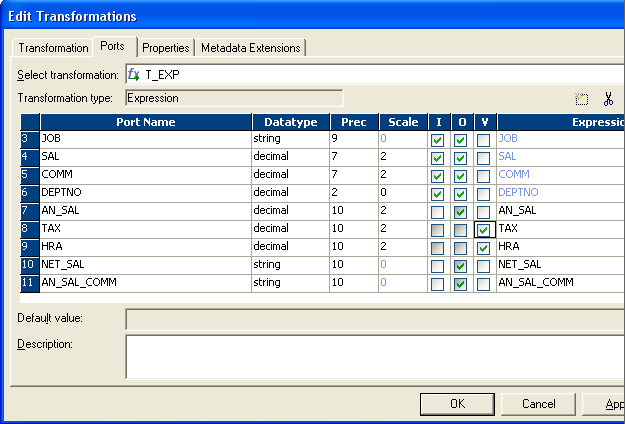Click inside the Description text box

(x=375, y=357)
